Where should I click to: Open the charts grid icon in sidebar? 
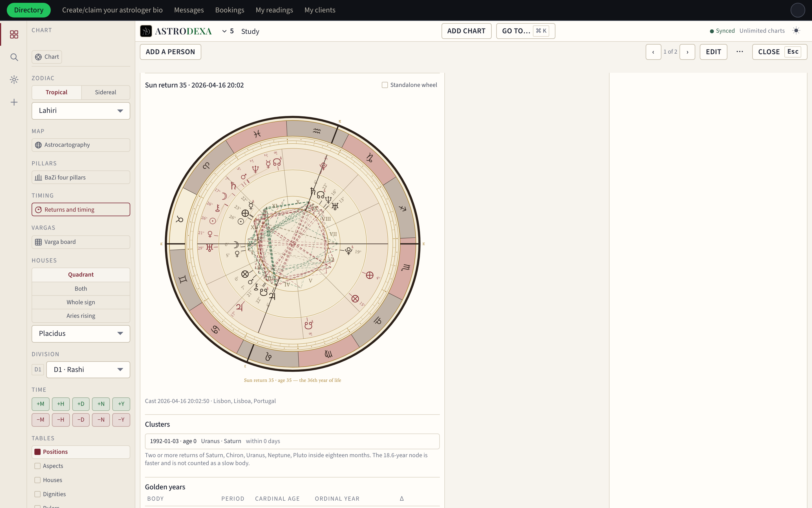click(x=14, y=34)
